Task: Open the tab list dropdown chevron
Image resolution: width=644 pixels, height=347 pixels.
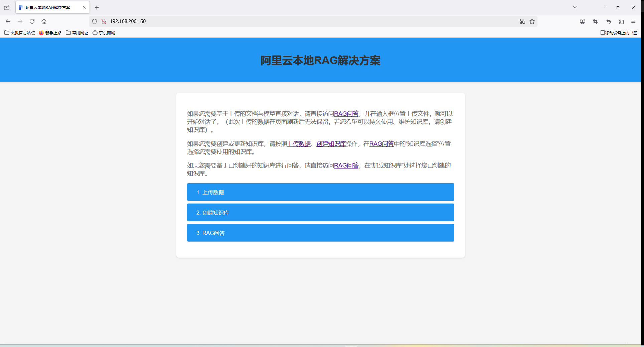Action: [x=575, y=7]
